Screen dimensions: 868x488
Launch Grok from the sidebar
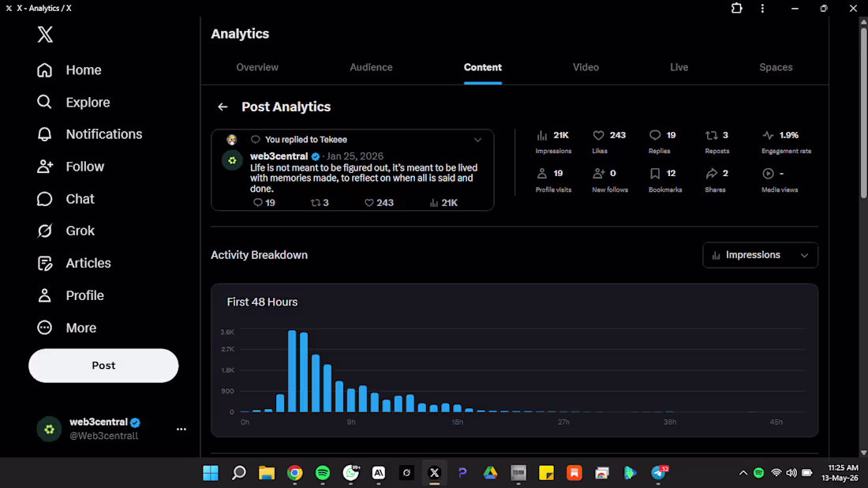[65, 231]
